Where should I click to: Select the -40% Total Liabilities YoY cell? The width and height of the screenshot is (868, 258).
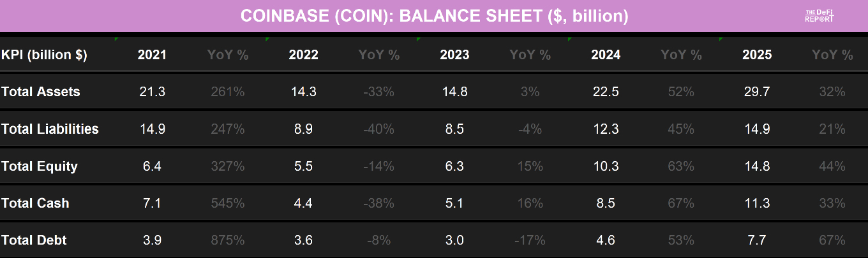[379, 129]
